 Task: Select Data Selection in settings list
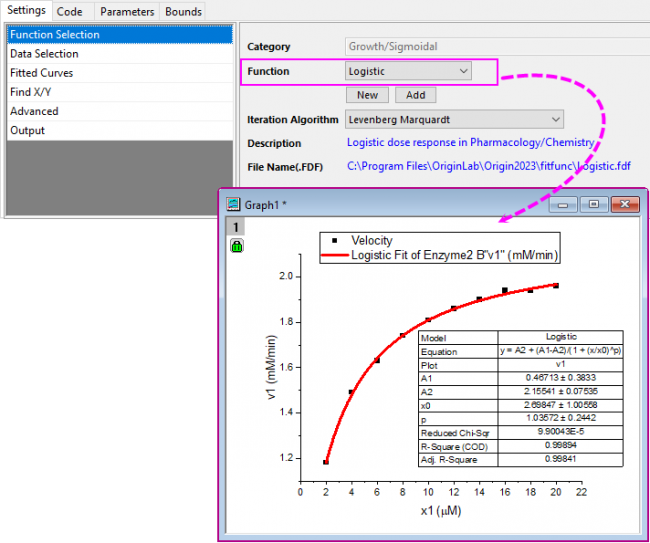point(44,54)
